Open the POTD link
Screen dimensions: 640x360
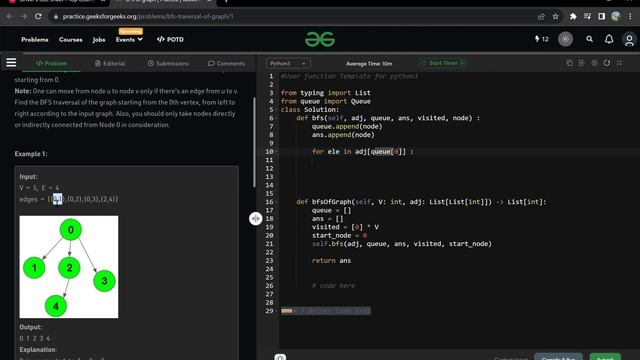tap(170, 40)
